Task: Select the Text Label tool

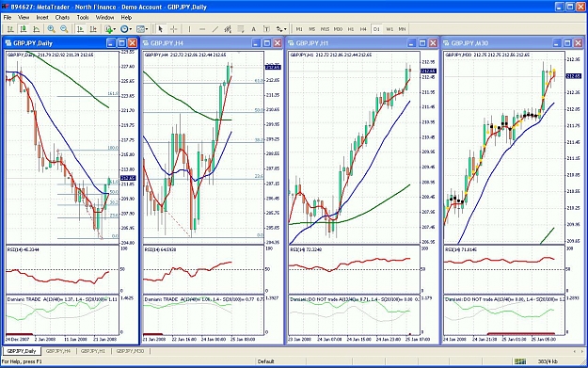Action: point(266,29)
